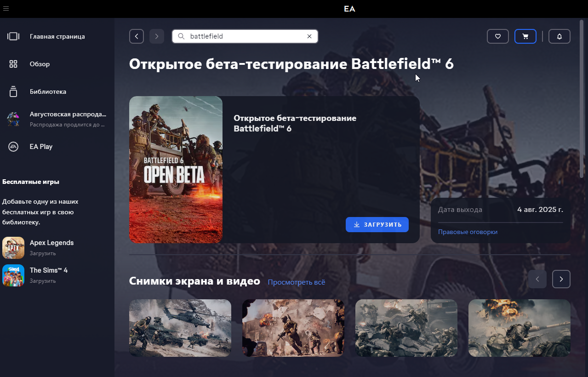Image resolution: width=588 pixels, height=377 pixels.
Task: Open the shopping cart button
Action: 525,36
